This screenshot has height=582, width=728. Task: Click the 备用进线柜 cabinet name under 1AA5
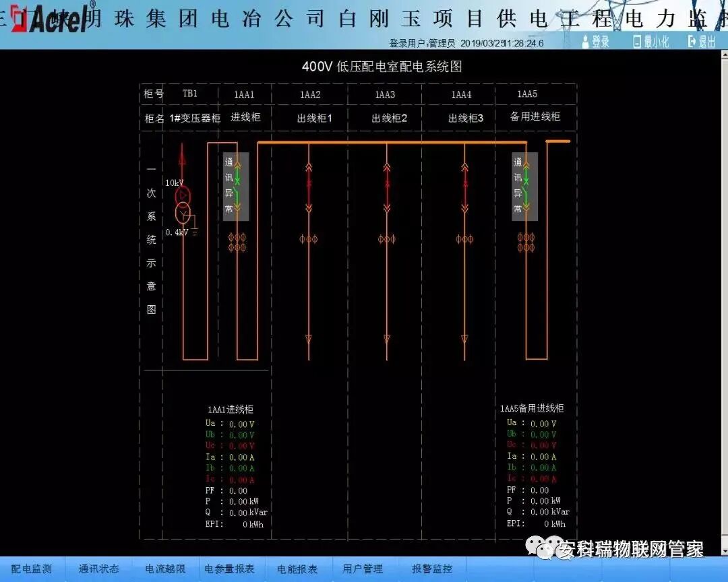535,117
